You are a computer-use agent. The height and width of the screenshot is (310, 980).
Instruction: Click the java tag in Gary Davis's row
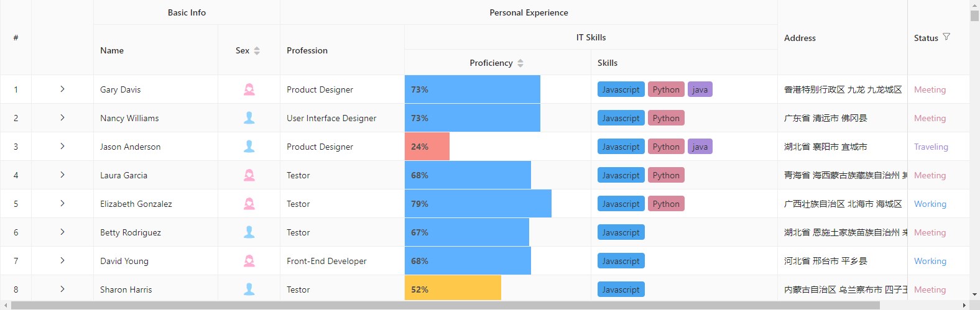coord(700,89)
